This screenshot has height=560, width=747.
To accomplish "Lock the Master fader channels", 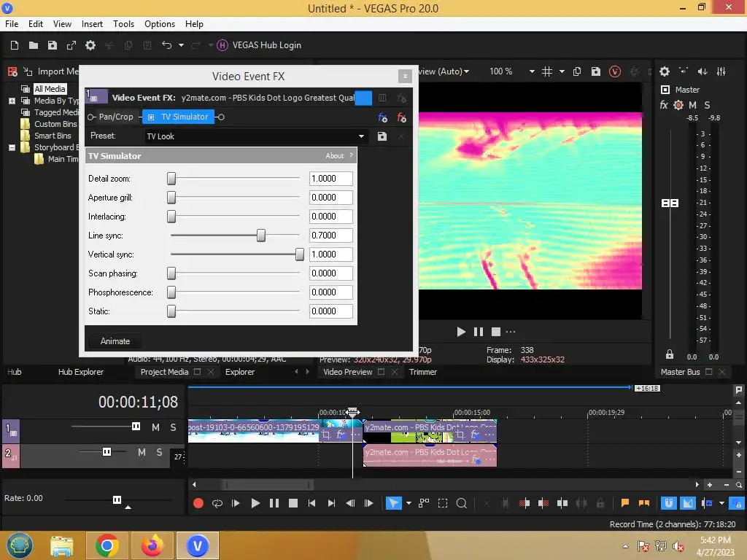I will [x=670, y=355].
